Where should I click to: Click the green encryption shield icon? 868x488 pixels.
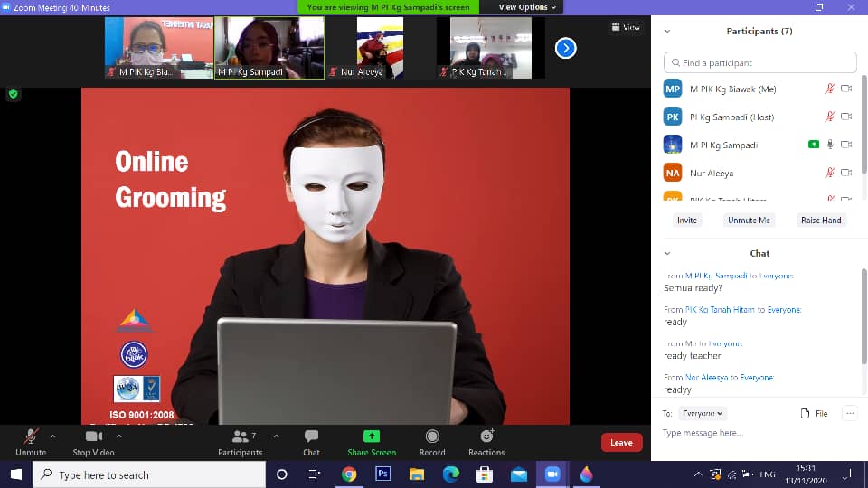13,94
